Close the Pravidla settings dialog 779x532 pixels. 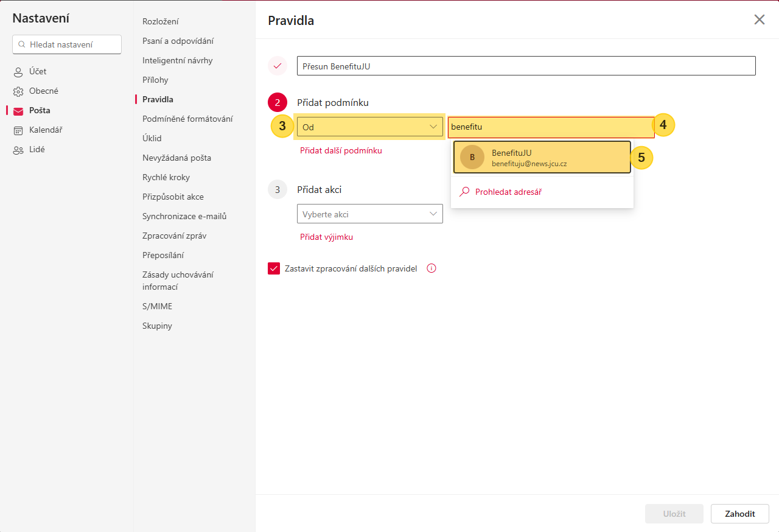pos(759,19)
